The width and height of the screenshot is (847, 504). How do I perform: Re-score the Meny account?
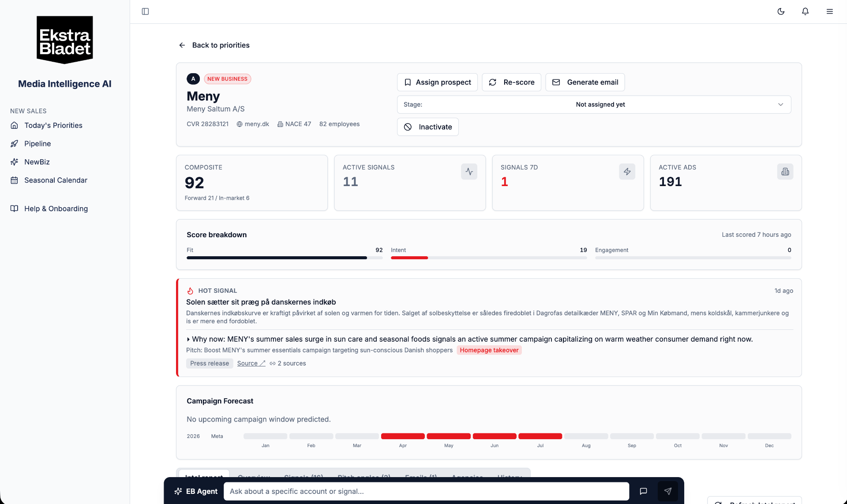point(511,82)
